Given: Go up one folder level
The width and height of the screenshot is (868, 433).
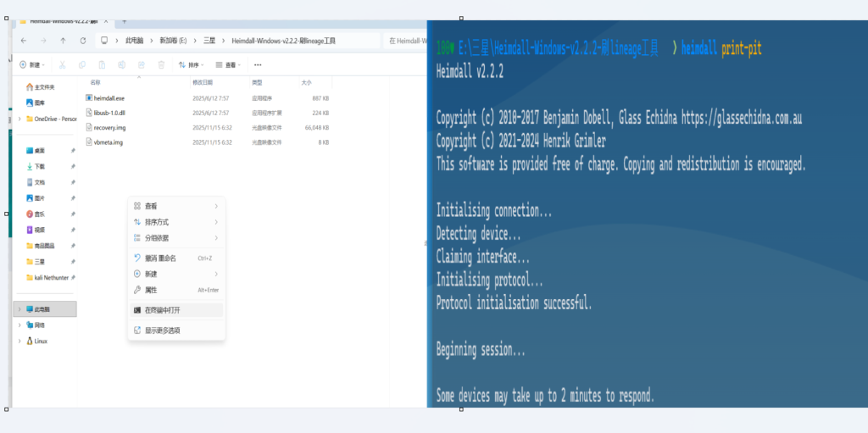Looking at the screenshot, I should (x=63, y=41).
